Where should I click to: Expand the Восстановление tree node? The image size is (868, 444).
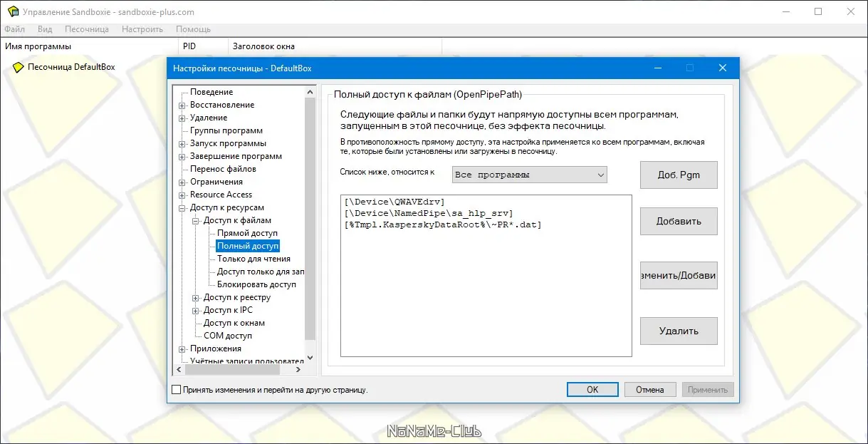pyautogui.click(x=182, y=105)
